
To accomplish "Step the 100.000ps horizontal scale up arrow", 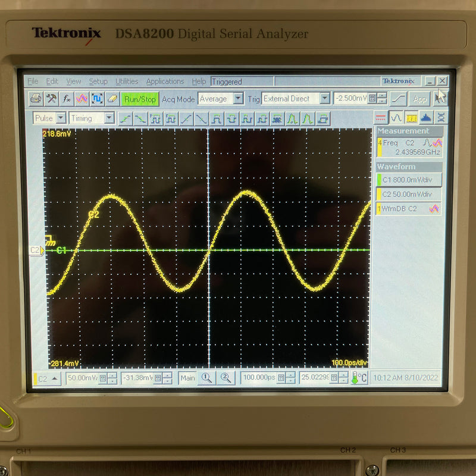I will (290, 375).
